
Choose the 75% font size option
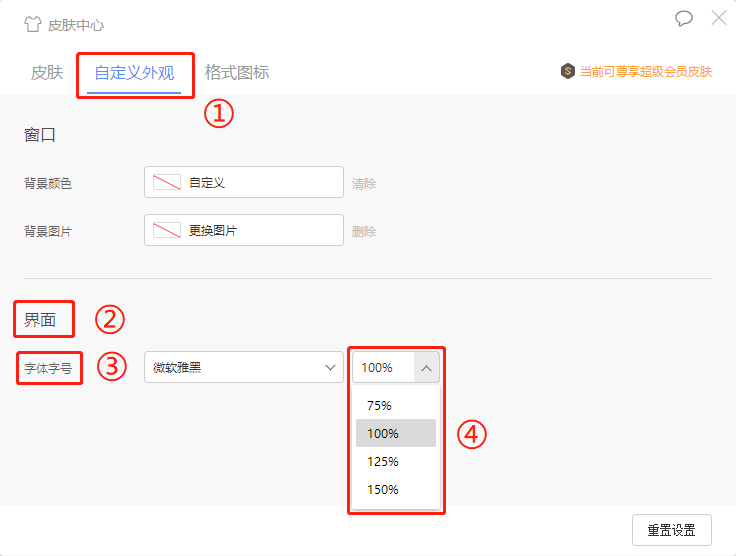pos(380,405)
